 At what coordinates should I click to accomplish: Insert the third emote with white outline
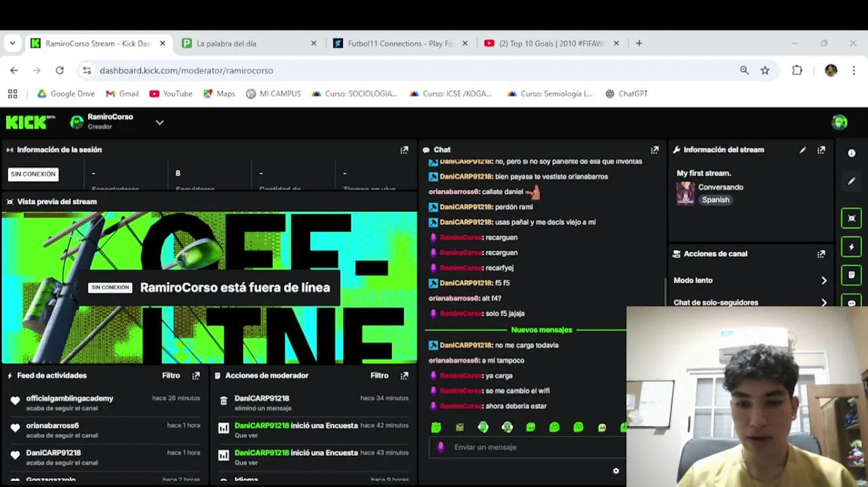[483, 427]
